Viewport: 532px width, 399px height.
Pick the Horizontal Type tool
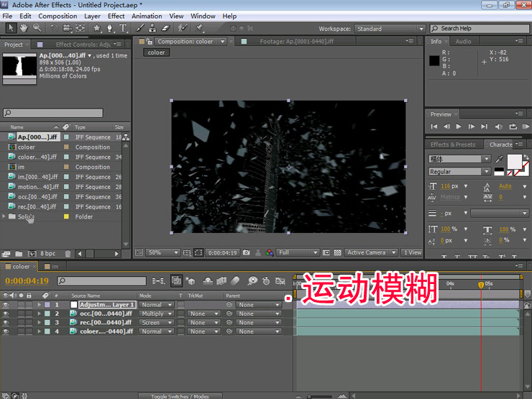[123, 28]
